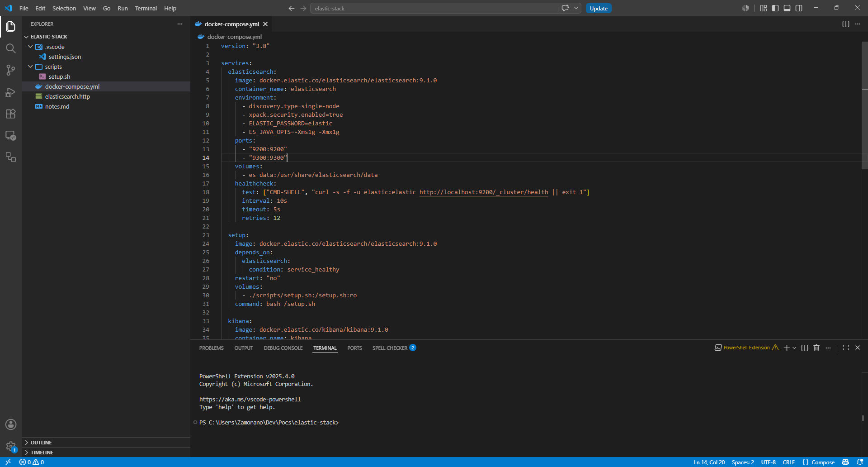Image resolution: width=868 pixels, height=467 pixels.
Task: Switch to the DEBUG CONSOLE tab
Action: 283,348
